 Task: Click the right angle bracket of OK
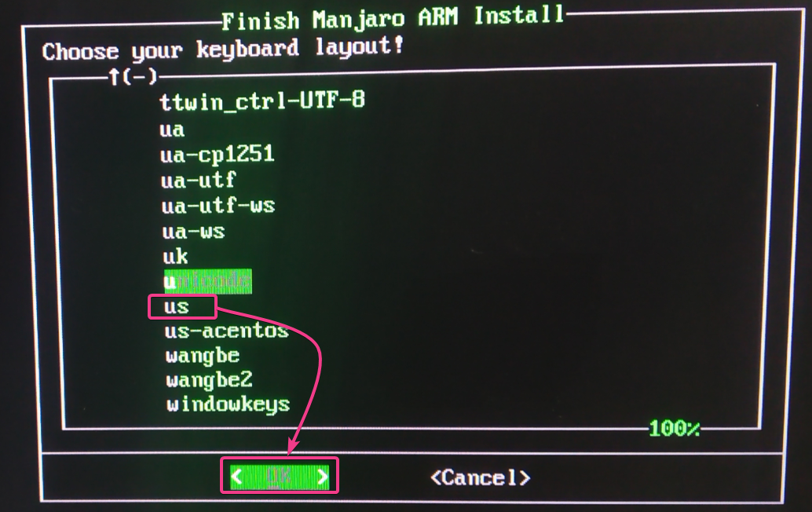tap(322, 477)
